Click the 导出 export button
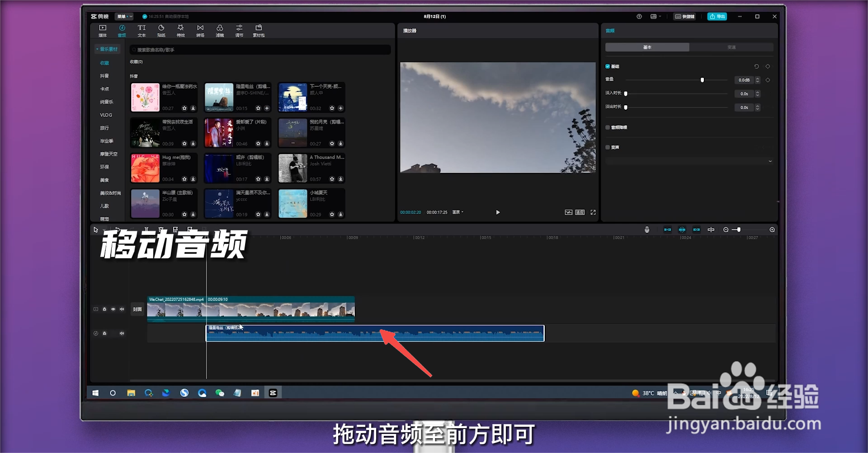The image size is (868, 453). (717, 16)
